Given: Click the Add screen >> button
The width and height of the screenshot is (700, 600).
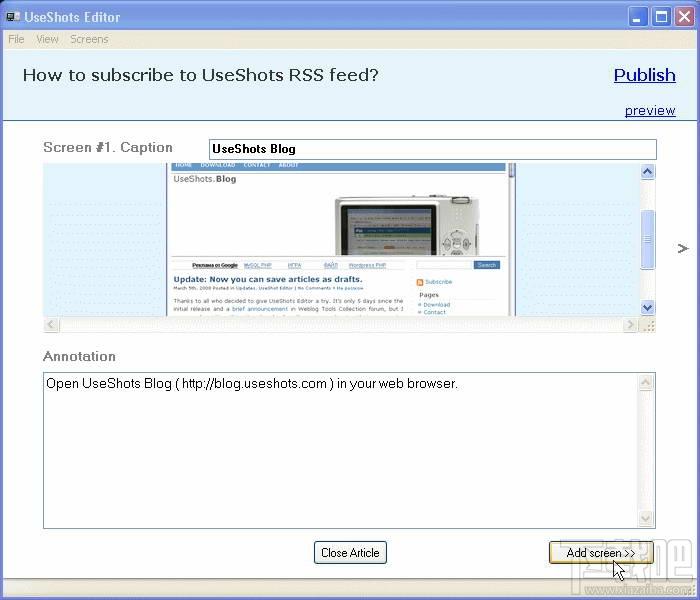Looking at the screenshot, I should click(601, 553).
